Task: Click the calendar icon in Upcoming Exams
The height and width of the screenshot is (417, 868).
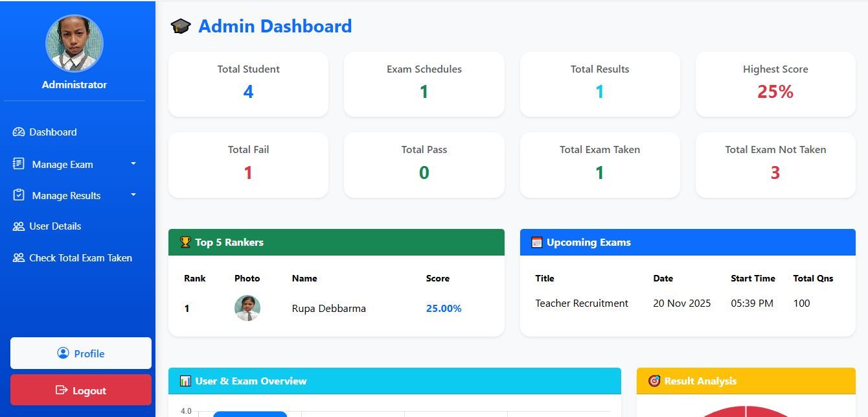Action: coord(537,243)
